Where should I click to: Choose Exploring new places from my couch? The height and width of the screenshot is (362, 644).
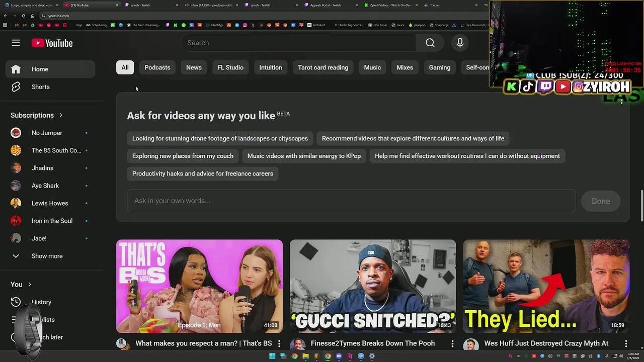click(183, 156)
